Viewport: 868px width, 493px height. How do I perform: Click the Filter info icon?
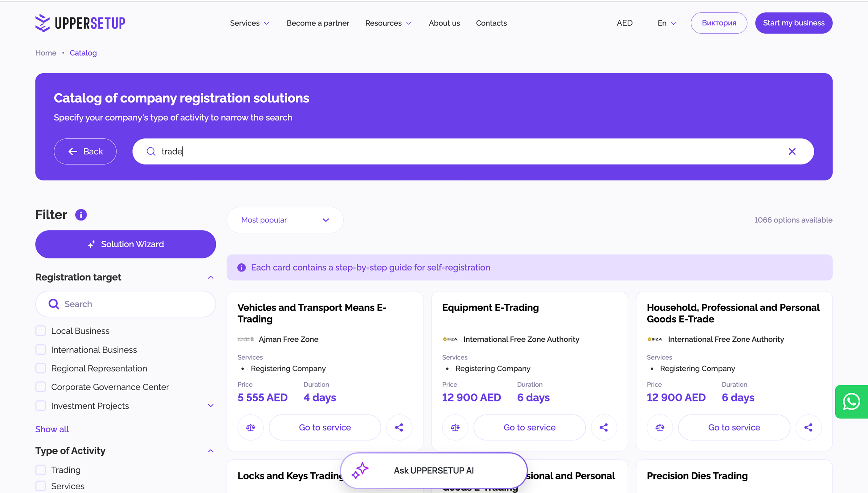pyautogui.click(x=81, y=215)
